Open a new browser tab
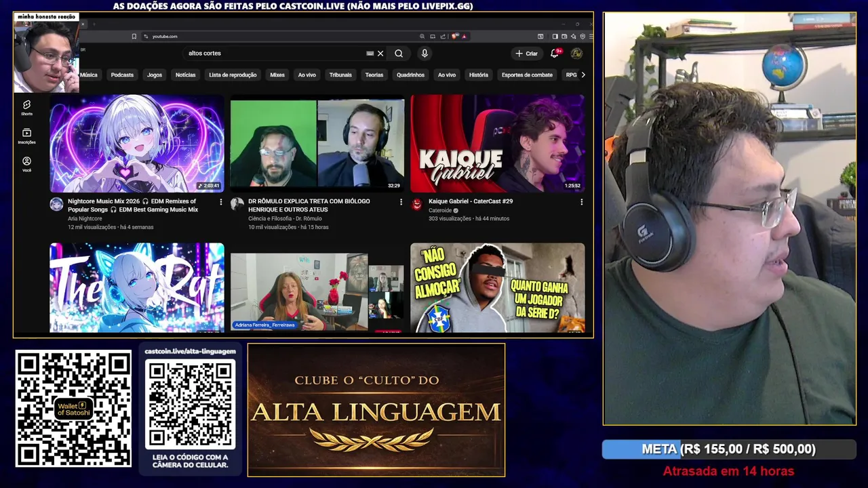This screenshot has height=488, width=868. pos(94,24)
